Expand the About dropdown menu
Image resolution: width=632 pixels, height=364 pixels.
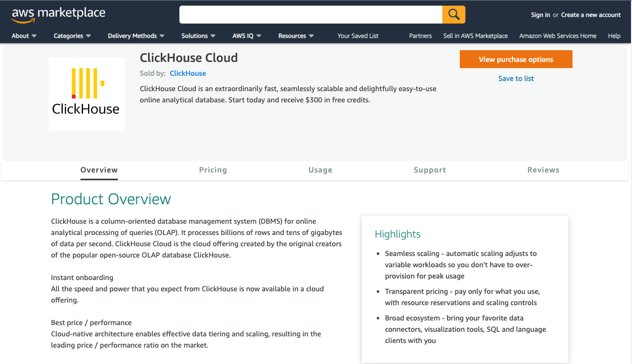(24, 36)
